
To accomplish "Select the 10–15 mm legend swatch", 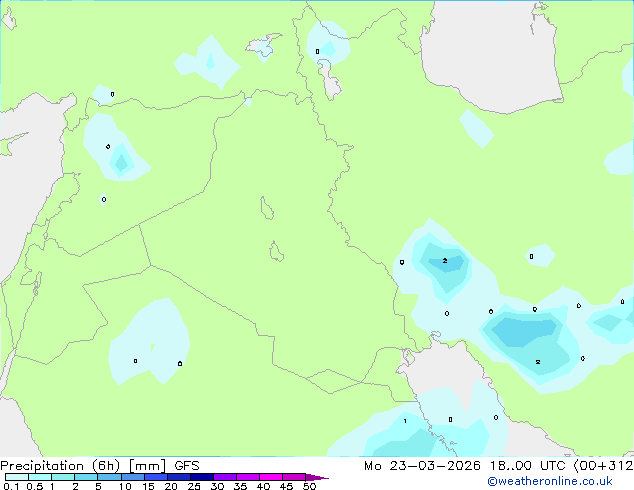I will 133,477.
